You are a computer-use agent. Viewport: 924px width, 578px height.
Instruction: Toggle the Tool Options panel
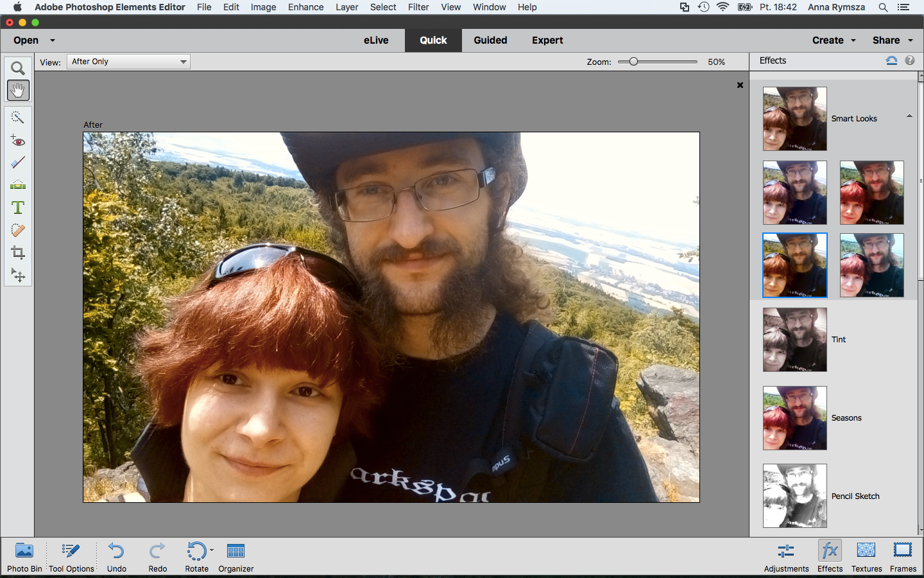[71, 557]
